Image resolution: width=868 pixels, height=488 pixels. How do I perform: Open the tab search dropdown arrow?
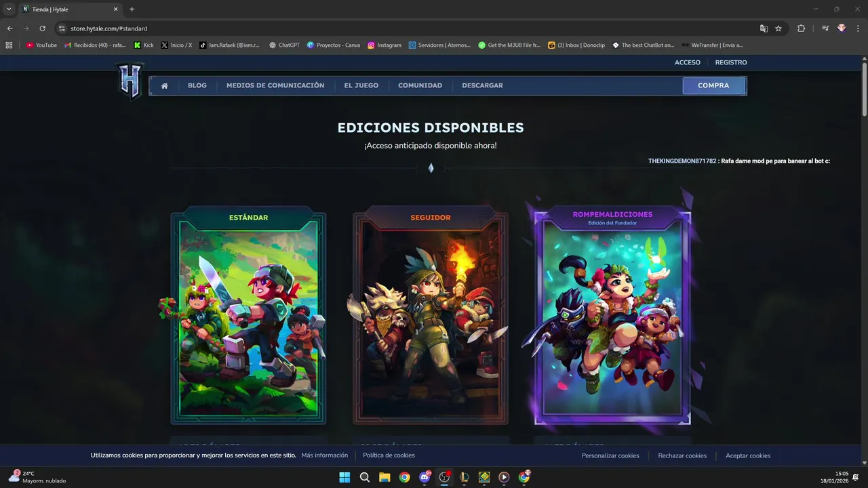pyautogui.click(x=9, y=9)
